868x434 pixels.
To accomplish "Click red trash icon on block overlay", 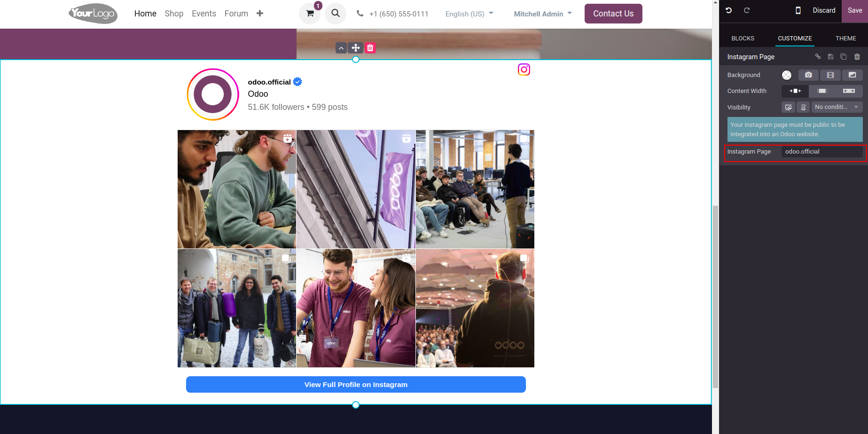I will (370, 48).
